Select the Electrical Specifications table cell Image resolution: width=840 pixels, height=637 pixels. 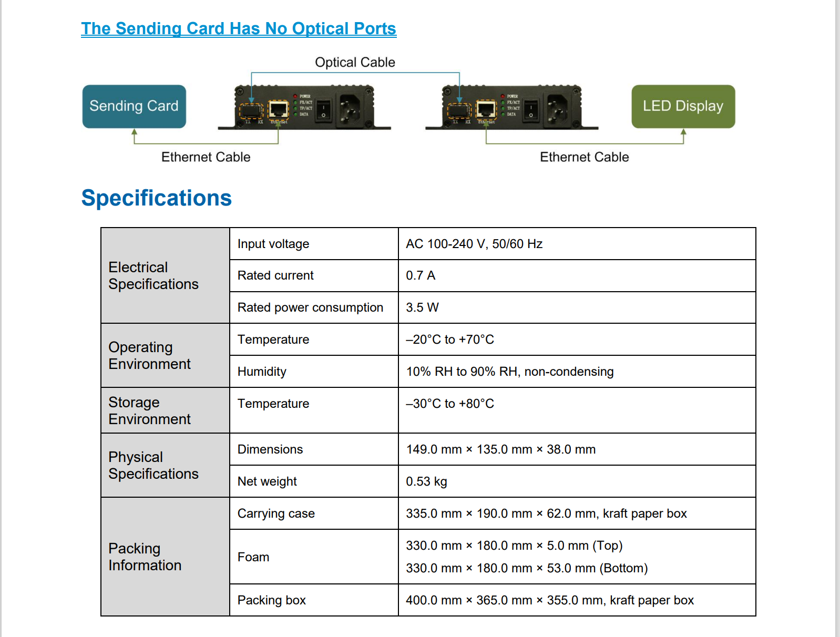165,275
